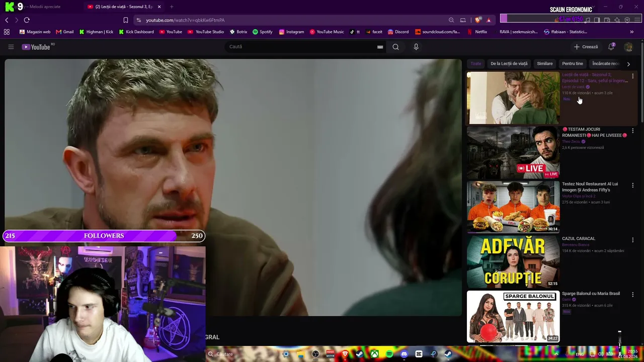Close the Lecții de viață browser tab

159,7
